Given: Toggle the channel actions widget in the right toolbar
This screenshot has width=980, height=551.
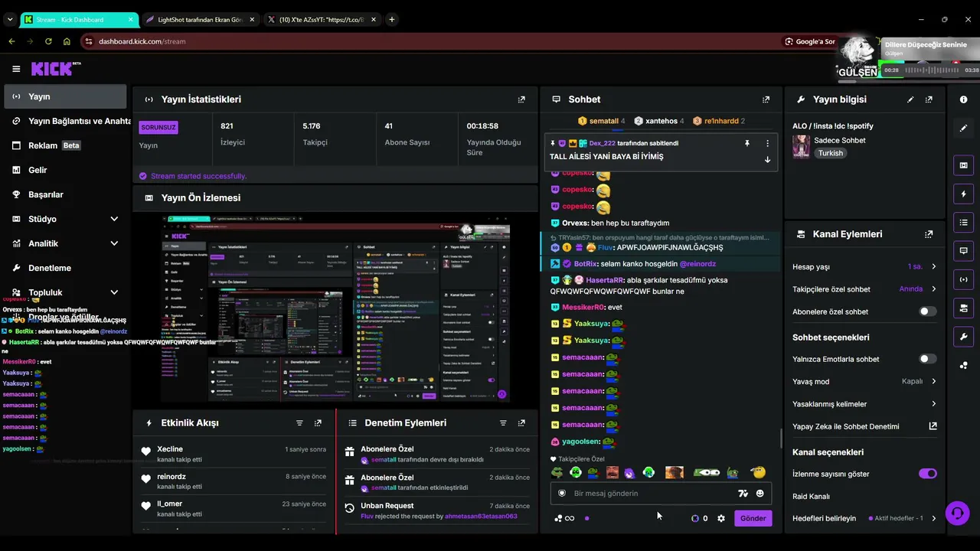Looking at the screenshot, I should point(963,308).
